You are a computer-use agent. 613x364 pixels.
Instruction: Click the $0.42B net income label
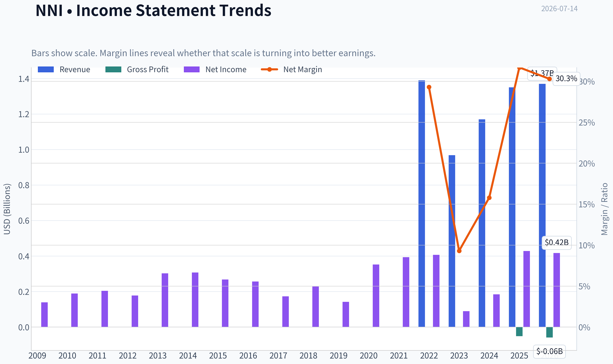(557, 243)
